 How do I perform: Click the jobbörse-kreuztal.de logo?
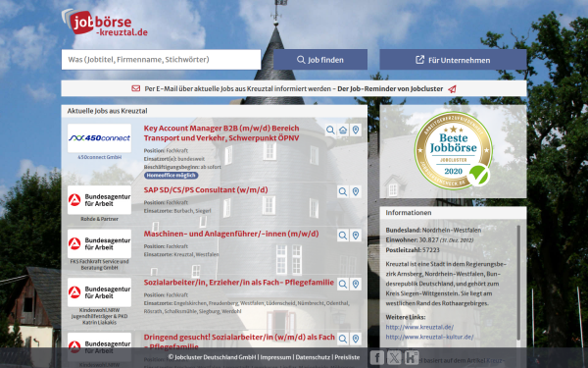(x=105, y=23)
